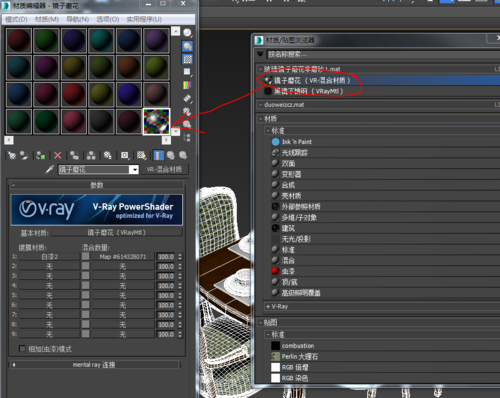Select 镜子磨花 (VR-混合材质) in browser
Image resolution: width=500 pixels, height=398 pixels.
[378, 80]
